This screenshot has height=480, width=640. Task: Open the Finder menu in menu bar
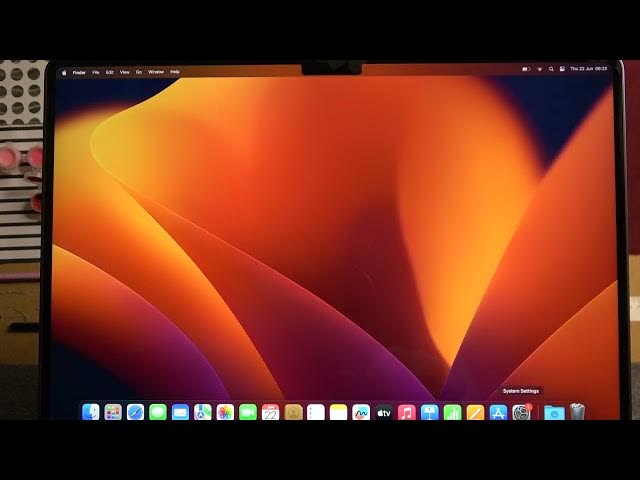pos(79,72)
